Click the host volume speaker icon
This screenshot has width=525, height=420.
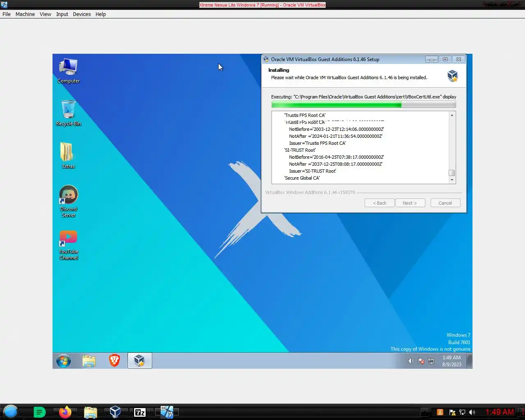pyautogui.click(x=472, y=412)
